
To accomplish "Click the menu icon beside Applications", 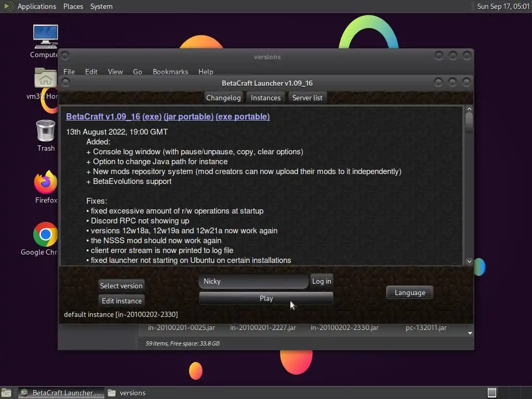I will pyautogui.click(x=8, y=6).
